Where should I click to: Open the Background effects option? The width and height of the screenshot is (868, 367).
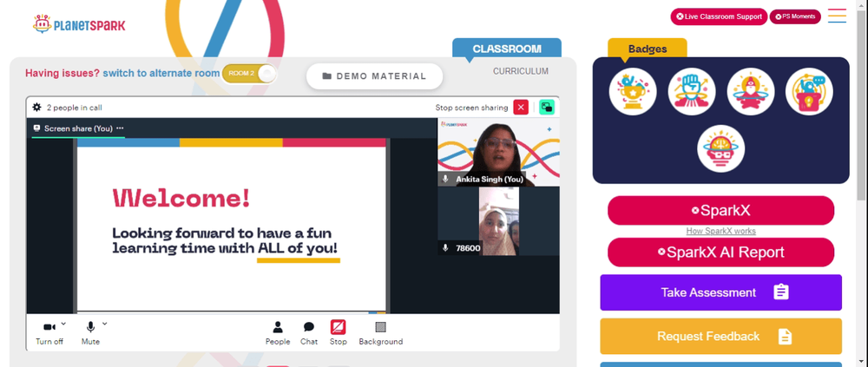pyautogui.click(x=381, y=333)
